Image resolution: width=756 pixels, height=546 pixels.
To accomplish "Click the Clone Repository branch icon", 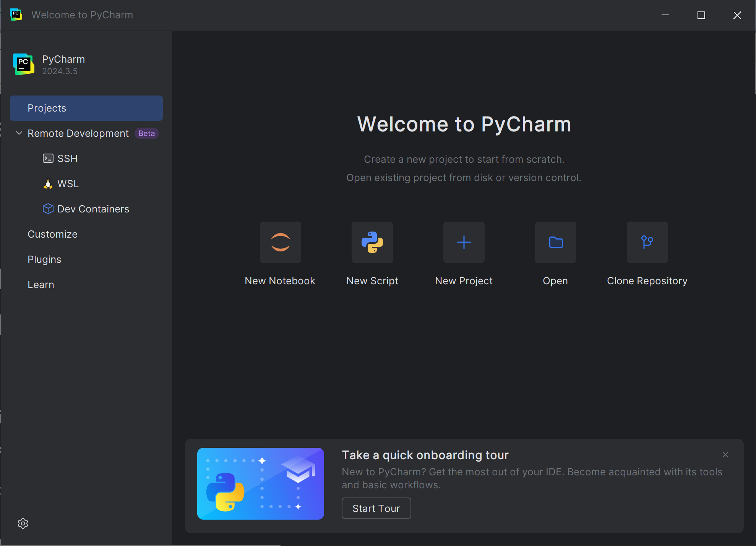I will pyautogui.click(x=647, y=242).
